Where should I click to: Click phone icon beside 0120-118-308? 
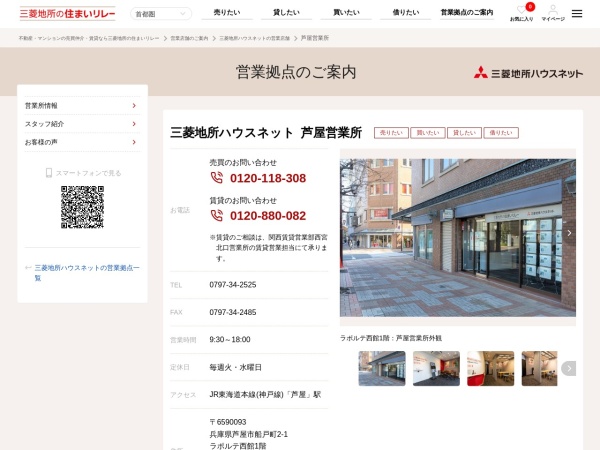point(217,178)
